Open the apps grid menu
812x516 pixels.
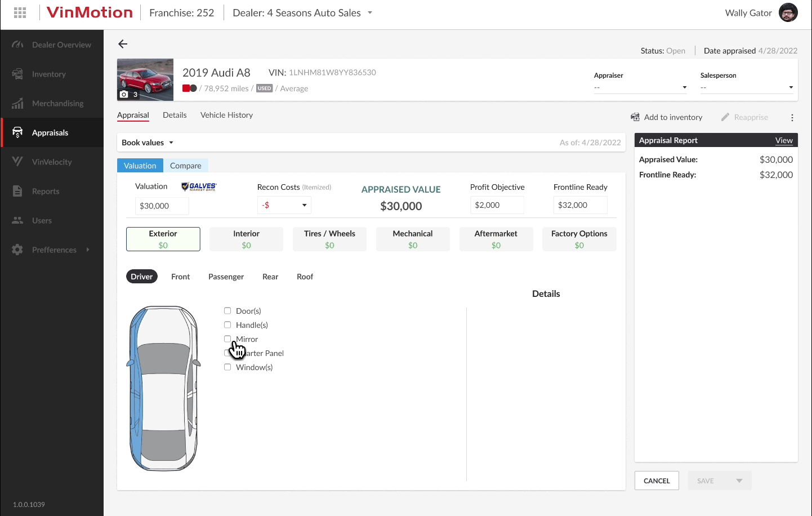(20, 12)
